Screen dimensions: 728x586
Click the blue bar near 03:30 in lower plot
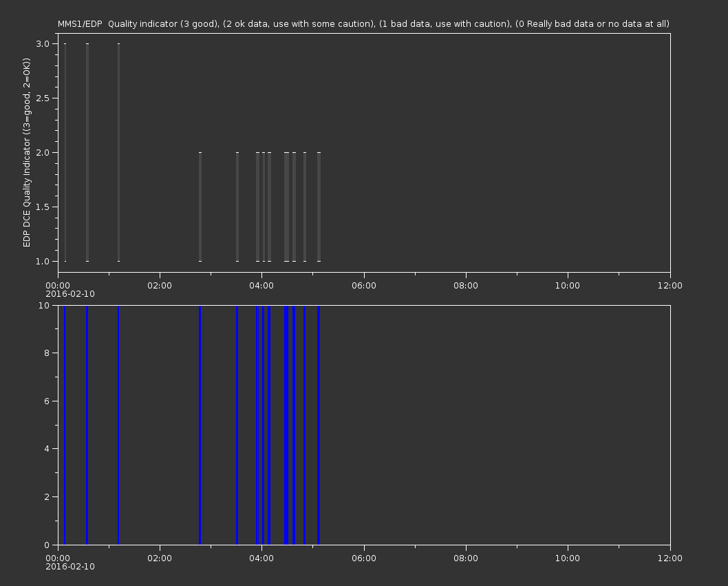pos(237,425)
